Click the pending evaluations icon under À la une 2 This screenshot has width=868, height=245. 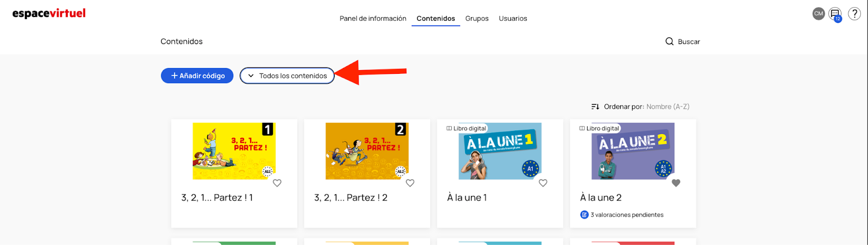[x=584, y=215]
